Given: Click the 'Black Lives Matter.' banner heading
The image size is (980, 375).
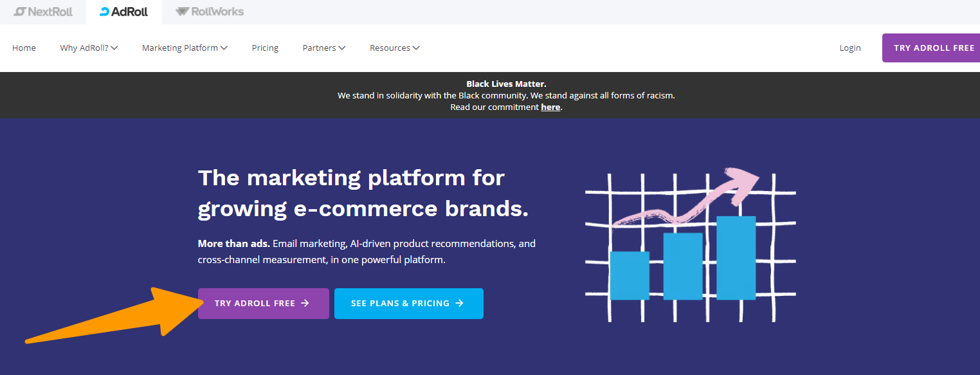Looking at the screenshot, I should (x=506, y=84).
